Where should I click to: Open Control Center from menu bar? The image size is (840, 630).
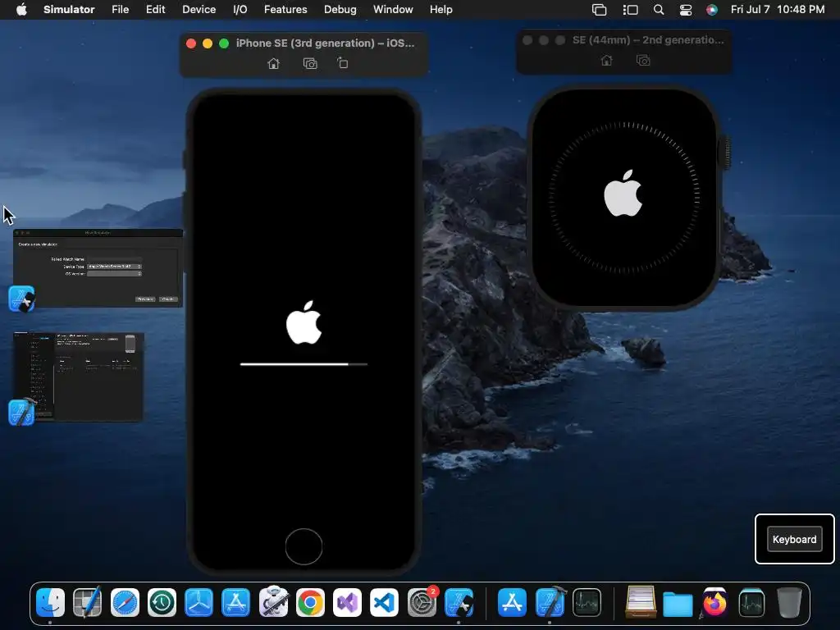click(x=686, y=10)
